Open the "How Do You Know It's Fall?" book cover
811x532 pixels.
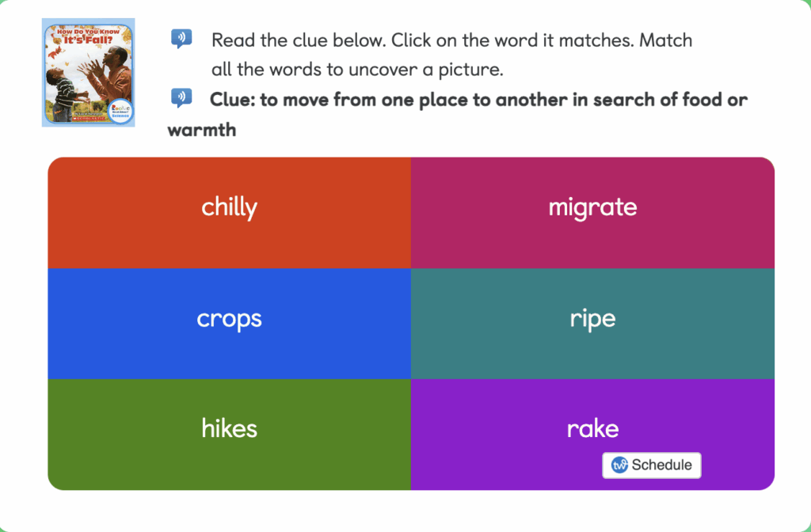[x=88, y=73]
